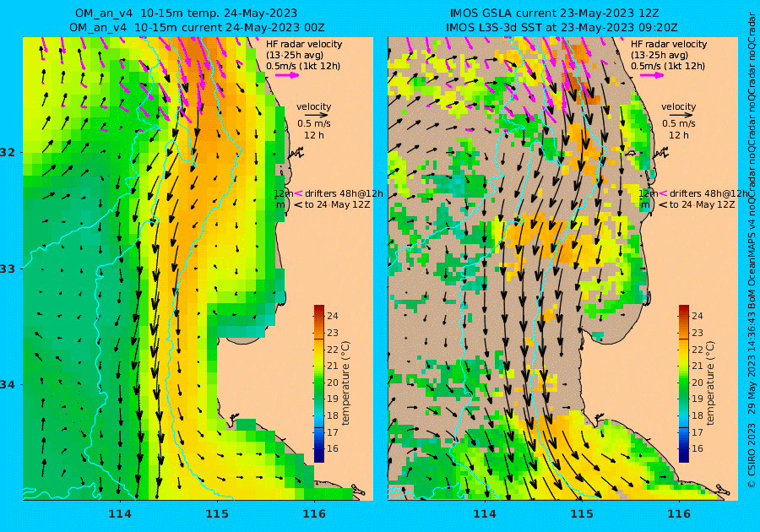Click longitude label '115' under right map
The height and width of the screenshot is (532, 760).
pos(582,513)
